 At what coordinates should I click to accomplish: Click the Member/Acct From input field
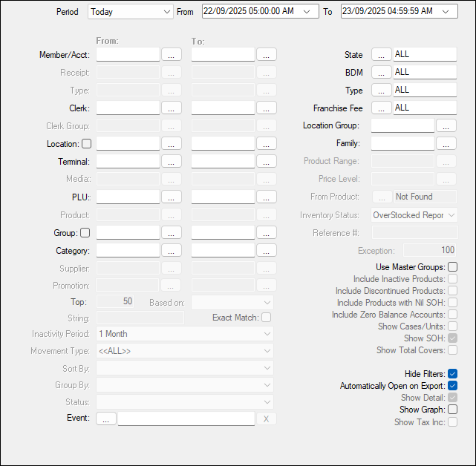pos(128,55)
